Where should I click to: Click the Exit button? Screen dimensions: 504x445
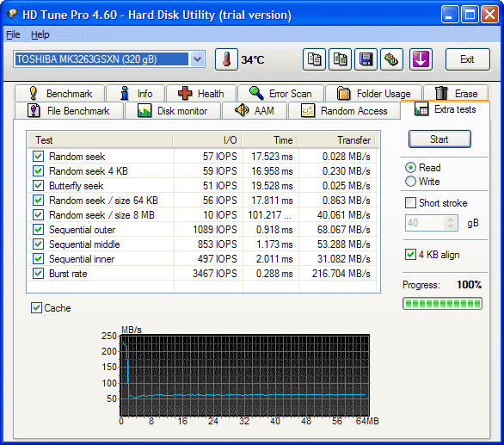click(x=467, y=59)
